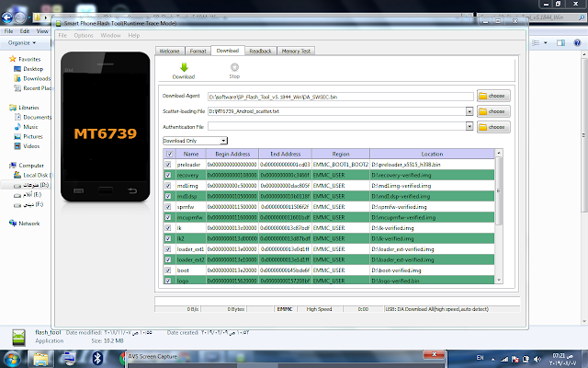Viewport: 588px width, 368px height.
Task: Uncheck the spmfw partition checkbox
Action: 168,206
